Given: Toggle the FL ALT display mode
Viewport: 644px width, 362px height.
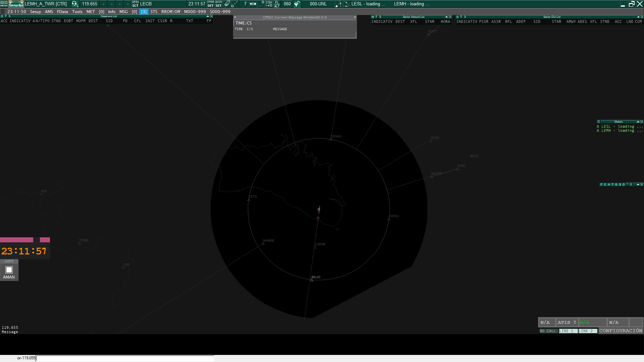Looking at the screenshot, I should coord(277,4).
